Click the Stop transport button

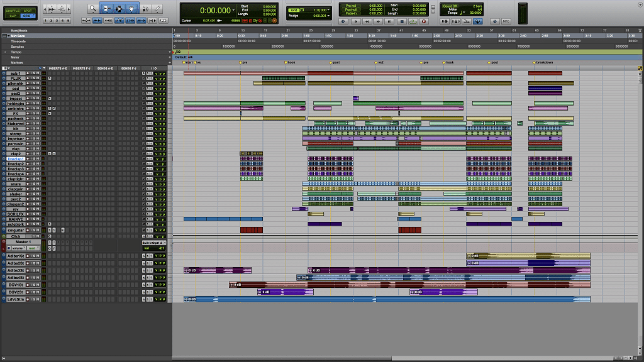point(402,21)
